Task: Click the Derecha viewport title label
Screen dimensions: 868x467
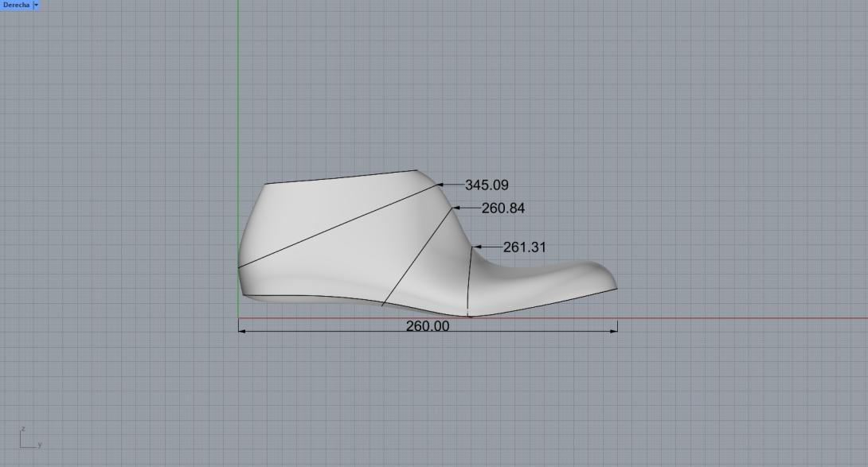Action: point(16,5)
